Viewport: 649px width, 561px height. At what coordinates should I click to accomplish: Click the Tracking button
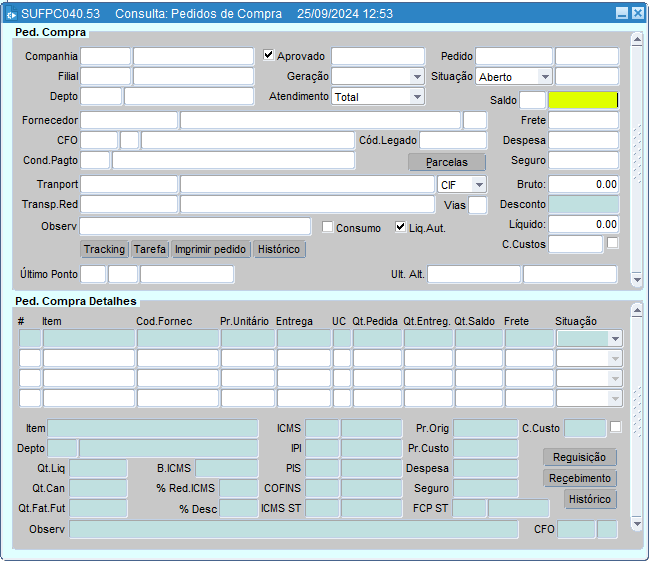pos(104,249)
